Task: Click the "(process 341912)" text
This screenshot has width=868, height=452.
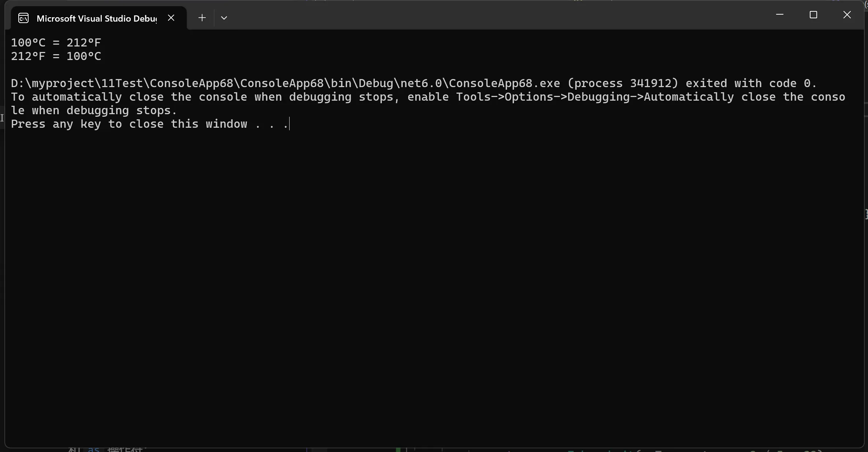Action: pyautogui.click(x=622, y=83)
